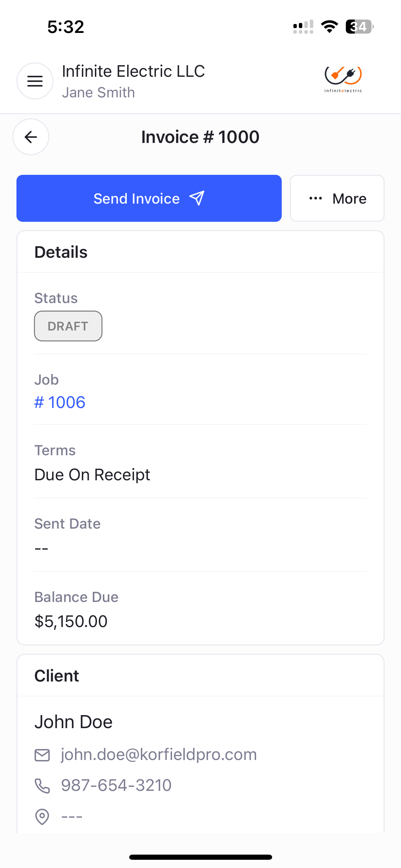The image size is (401, 868).
Task: Tap the back arrow button
Action: point(31,137)
